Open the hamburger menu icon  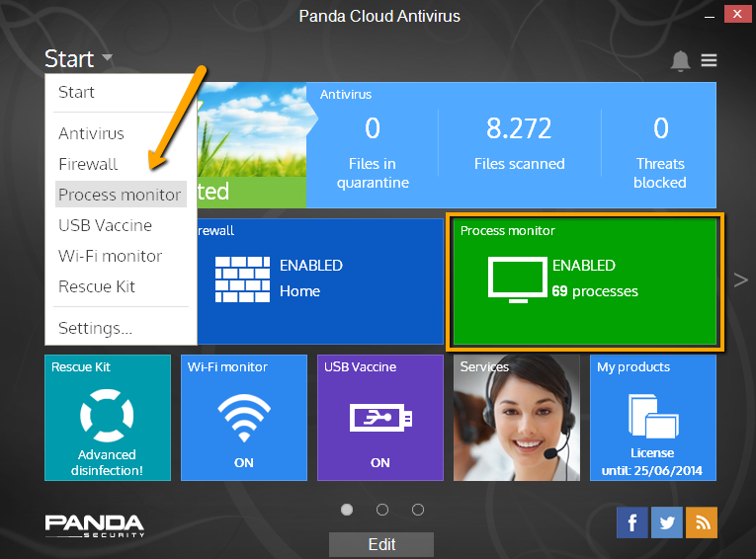pos(709,60)
